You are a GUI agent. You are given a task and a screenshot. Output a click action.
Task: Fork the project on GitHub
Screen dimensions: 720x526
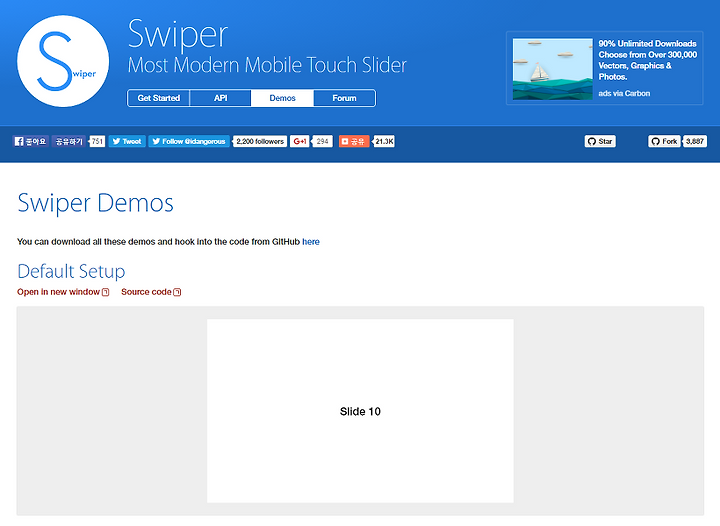point(664,141)
